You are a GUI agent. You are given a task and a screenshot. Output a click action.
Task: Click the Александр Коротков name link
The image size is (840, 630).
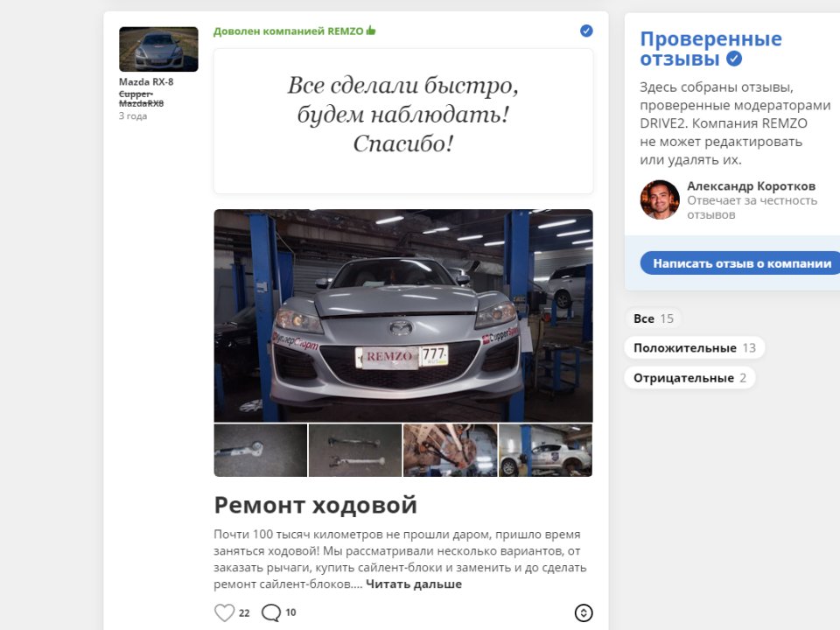click(x=751, y=185)
